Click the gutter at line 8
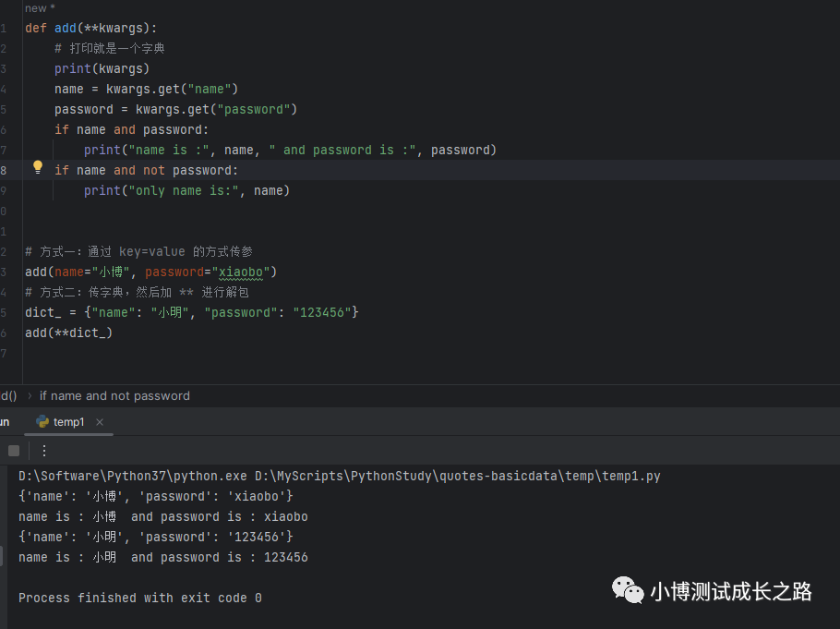 pos(5,170)
